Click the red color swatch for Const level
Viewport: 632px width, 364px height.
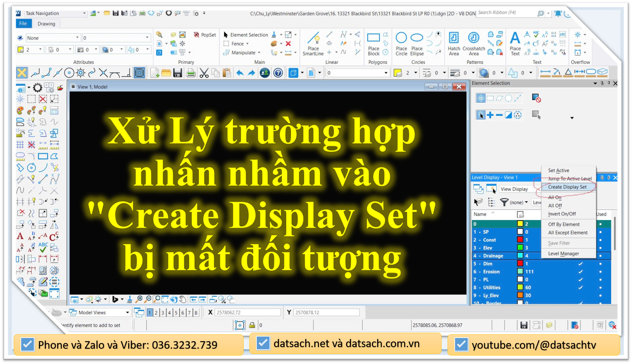point(520,239)
